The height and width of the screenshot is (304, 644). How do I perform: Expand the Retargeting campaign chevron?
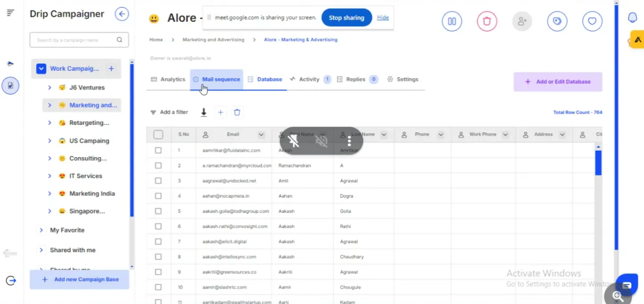(49, 123)
